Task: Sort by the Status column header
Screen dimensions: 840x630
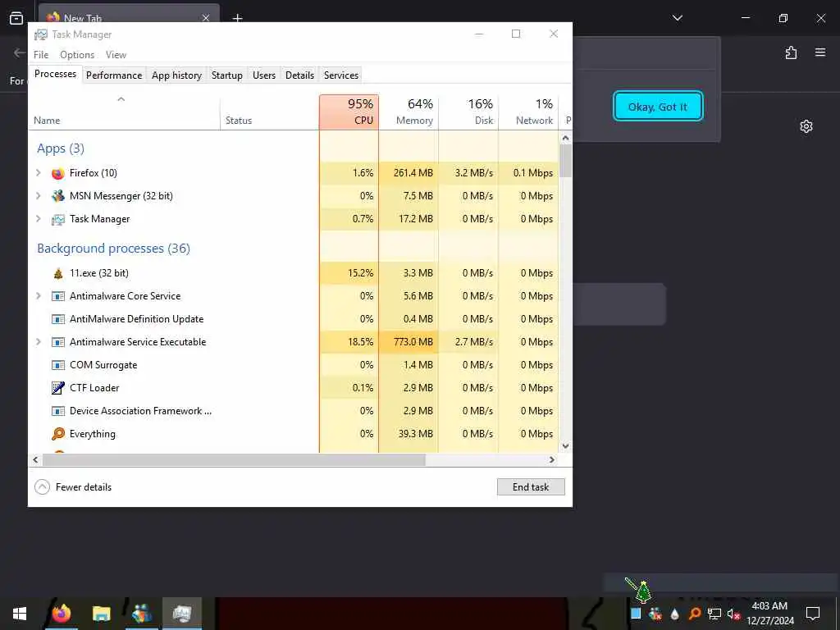Action: (269, 112)
